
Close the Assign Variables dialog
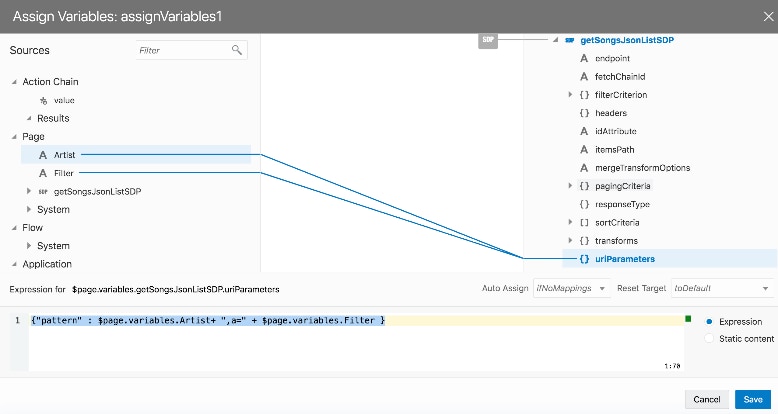pos(768,16)
